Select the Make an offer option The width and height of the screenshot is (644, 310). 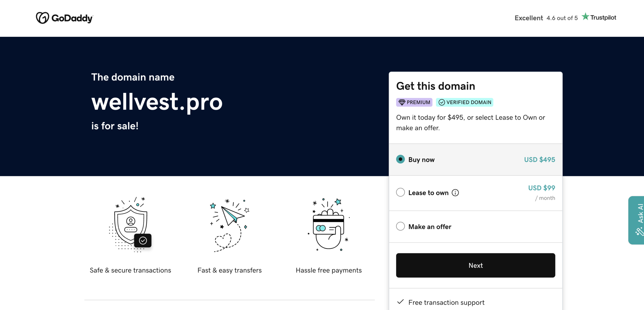point(400,226)
